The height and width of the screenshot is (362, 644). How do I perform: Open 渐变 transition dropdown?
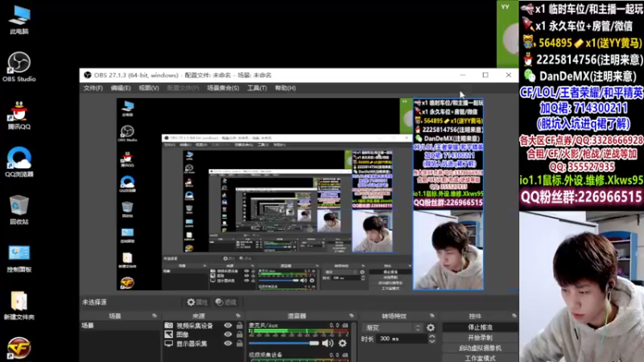(392, 327)
